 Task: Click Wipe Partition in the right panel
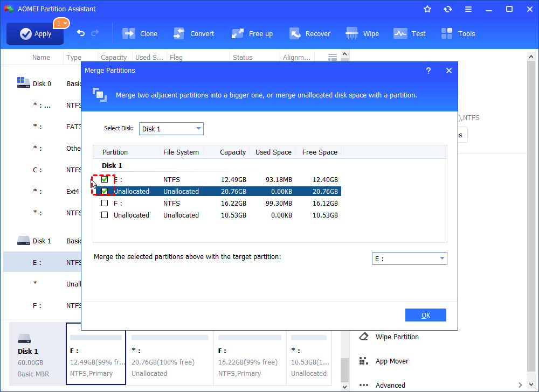click(x=397, y=337)
